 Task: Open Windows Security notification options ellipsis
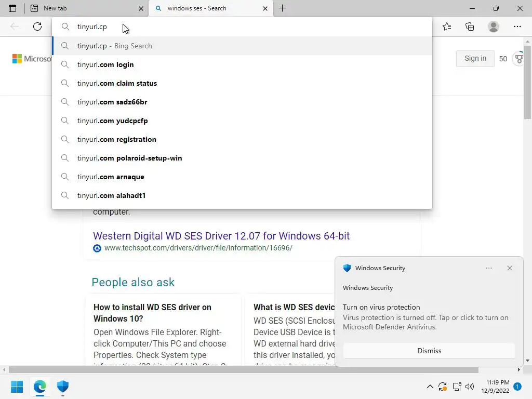[489, 268]
